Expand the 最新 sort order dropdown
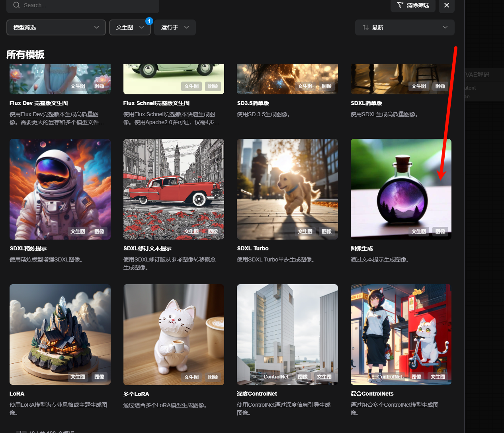This screenshot has width=504, height=433. click(x=405, y=27)
